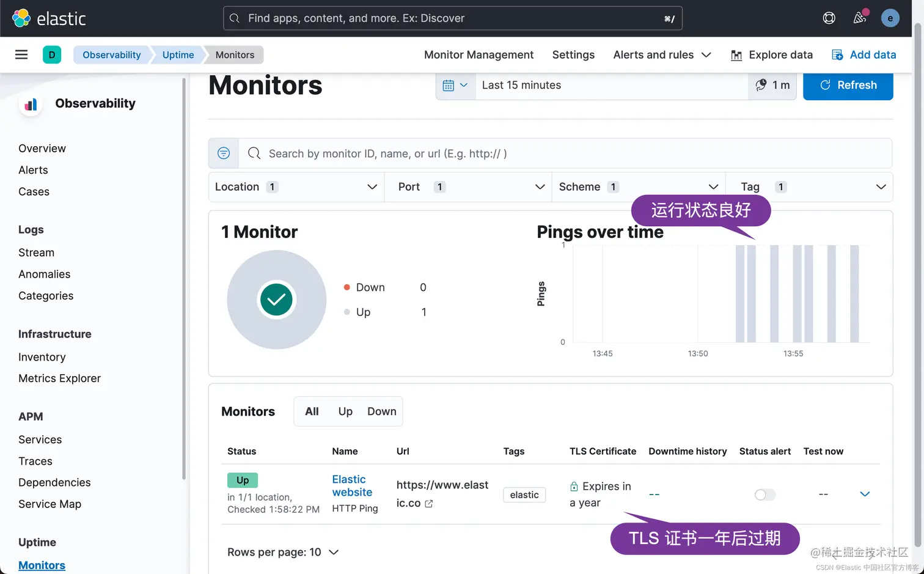Filter monitor list by Down
This screenshot has height=574, width=924.
coord(381,411)
